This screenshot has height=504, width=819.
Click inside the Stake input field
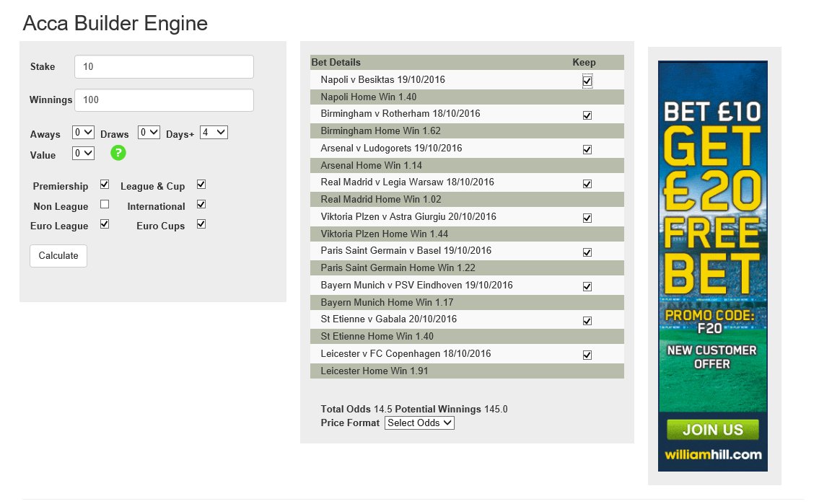[163, 66]
